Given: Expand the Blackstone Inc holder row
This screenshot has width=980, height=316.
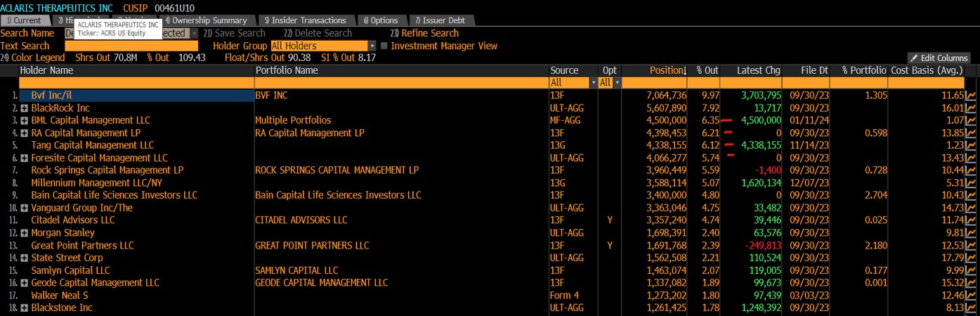Looking at the screenshot, I should 25,308.
